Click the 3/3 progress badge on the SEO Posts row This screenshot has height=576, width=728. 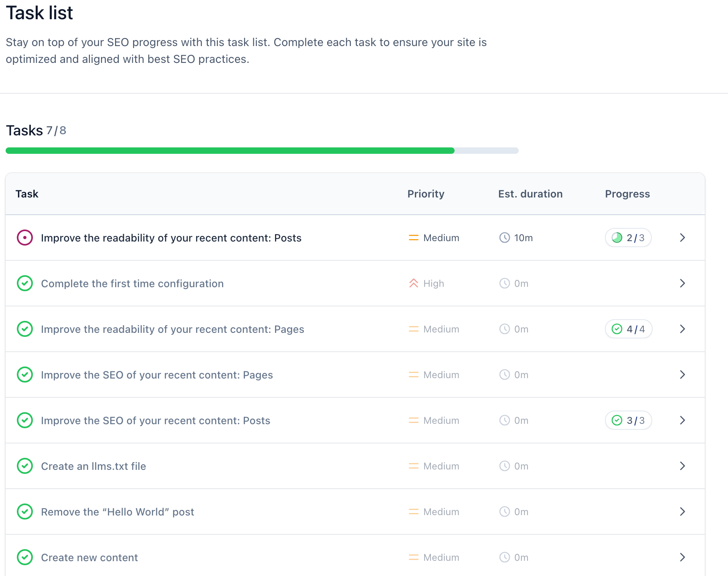(628, 420)
